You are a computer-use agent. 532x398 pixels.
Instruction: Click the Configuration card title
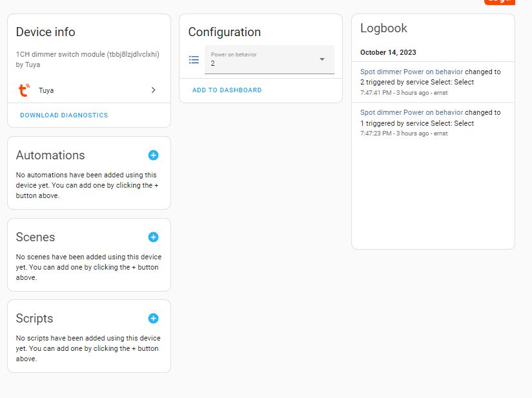click(x=224, y=32)
